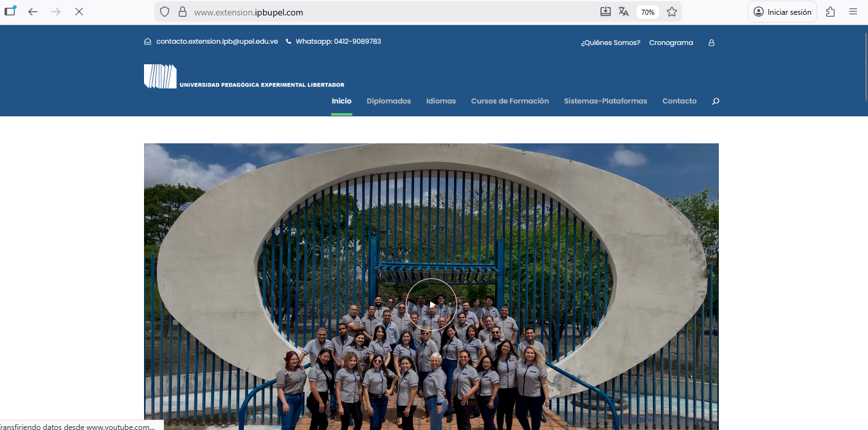The image size is (868, 430).
Task: Open the site search magnifier icon
Action: pos(715,101)
